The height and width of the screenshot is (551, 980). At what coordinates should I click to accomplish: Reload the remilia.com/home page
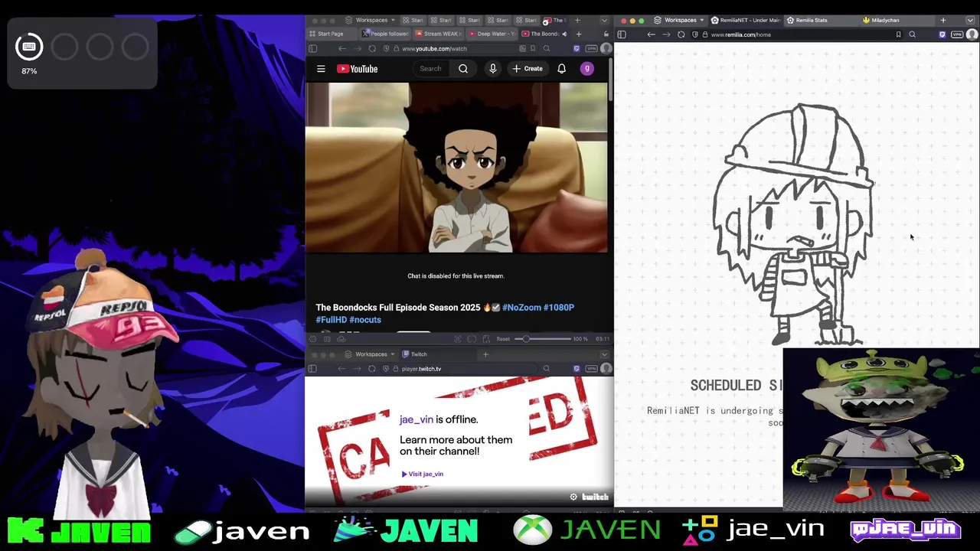(681, 34)
